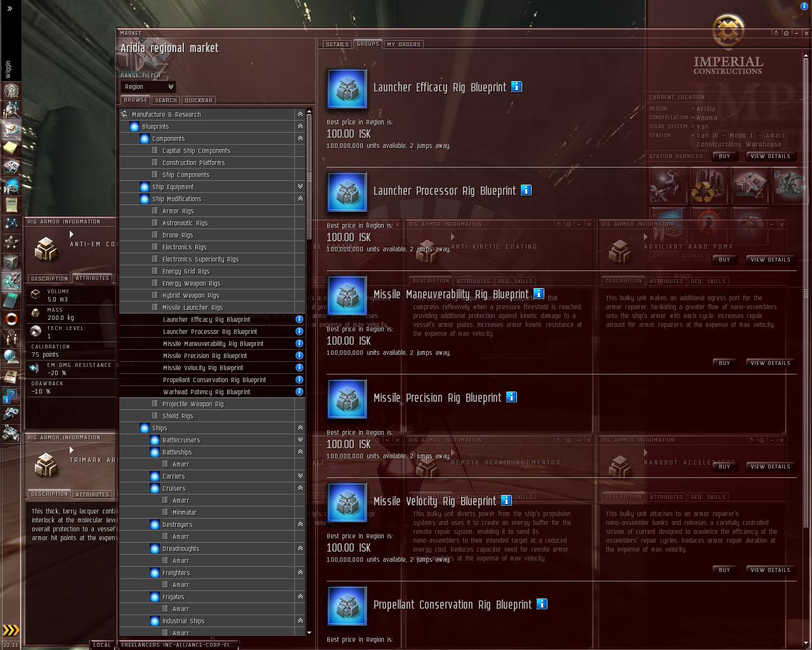The width and height of the screenshot is (812, 650).
Task: Open the grey cube icon in sidebar
Action: [x=11, y=262]
